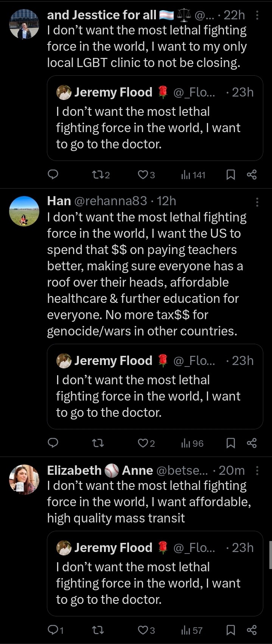The image size is (272, 644).
Task: Open Elizabeth Anne's profile name link
Action: tap(100, 470)
